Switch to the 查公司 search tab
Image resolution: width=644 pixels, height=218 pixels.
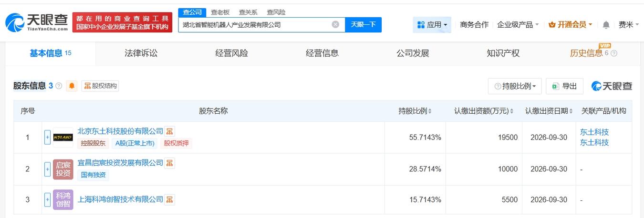(193, 12)
